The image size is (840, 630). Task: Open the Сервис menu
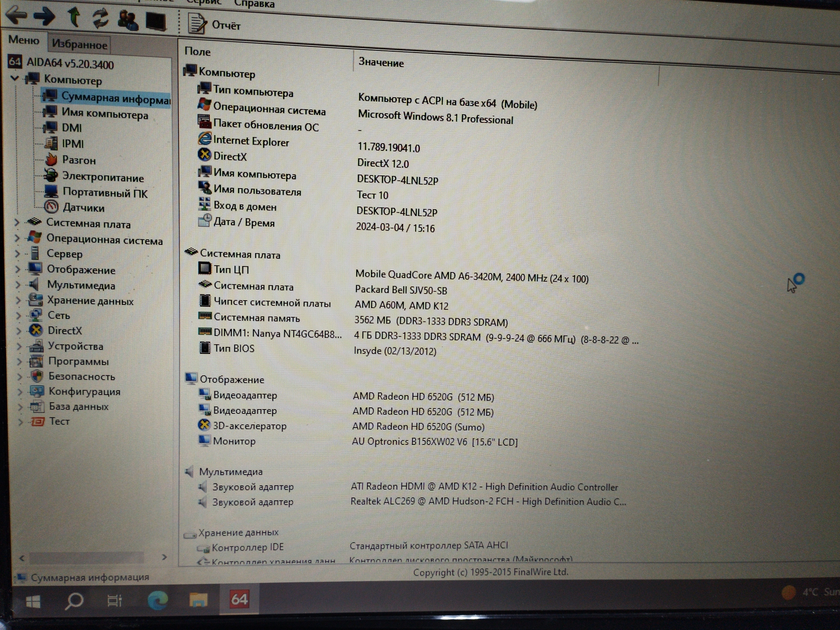point(203,2)
